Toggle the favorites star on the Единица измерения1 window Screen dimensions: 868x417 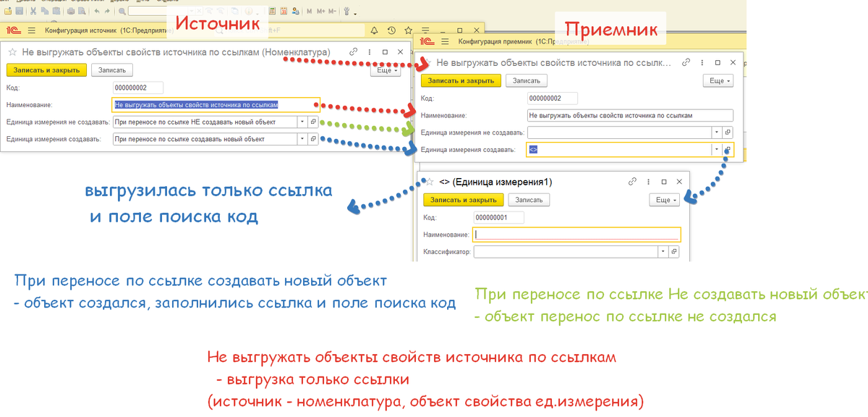pos(428,182)
